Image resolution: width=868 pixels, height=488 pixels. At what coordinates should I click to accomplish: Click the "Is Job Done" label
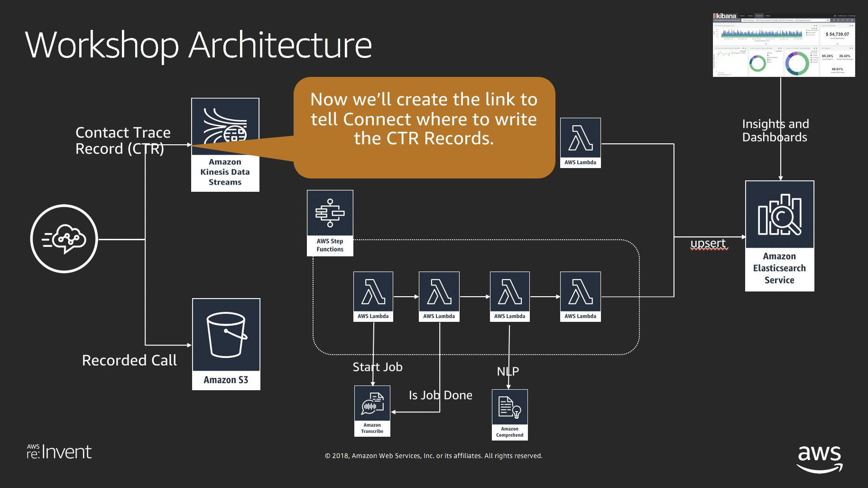click(441, 395)
